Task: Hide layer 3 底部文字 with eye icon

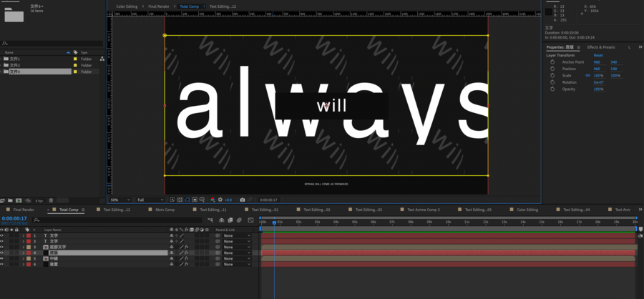Action: [1, 247]
